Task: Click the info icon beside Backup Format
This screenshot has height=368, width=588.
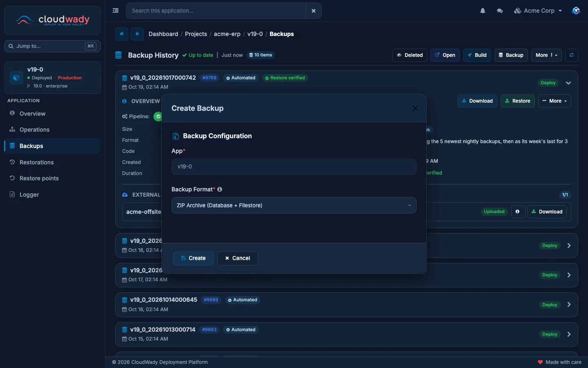Action: point(220,189)
